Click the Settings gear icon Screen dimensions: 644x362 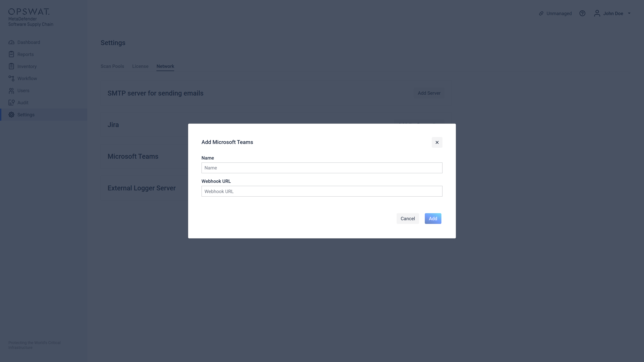click(x=11, y=115)
